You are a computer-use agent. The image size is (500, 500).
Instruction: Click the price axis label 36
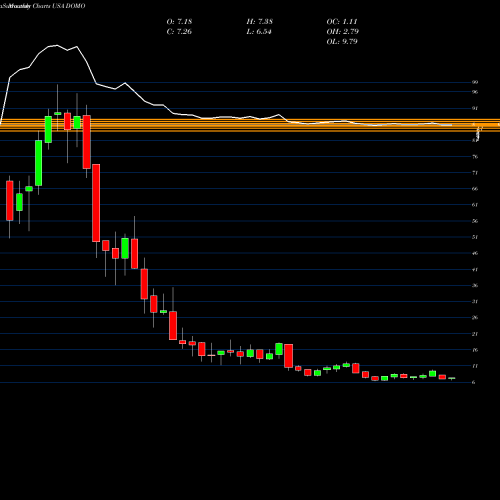(475, 285)
